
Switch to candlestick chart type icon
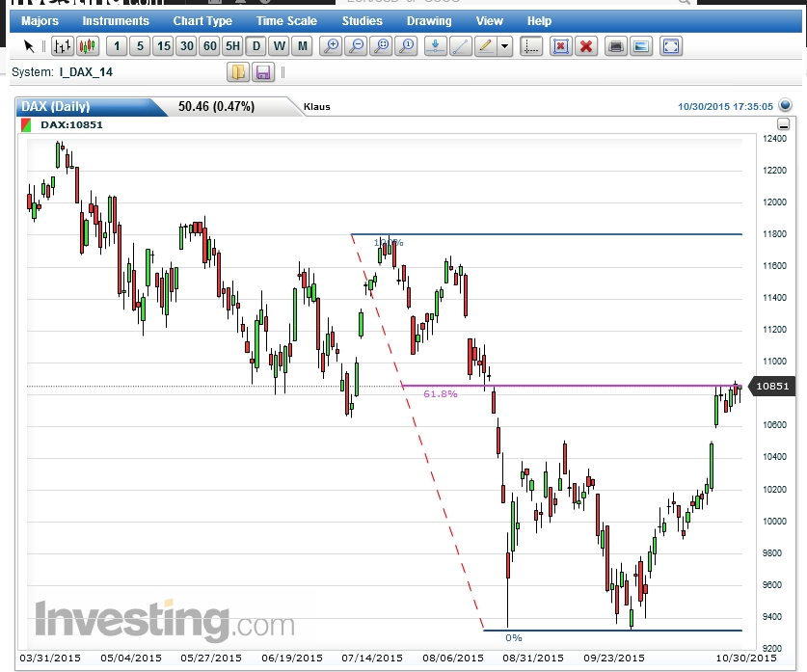point(88,46)
